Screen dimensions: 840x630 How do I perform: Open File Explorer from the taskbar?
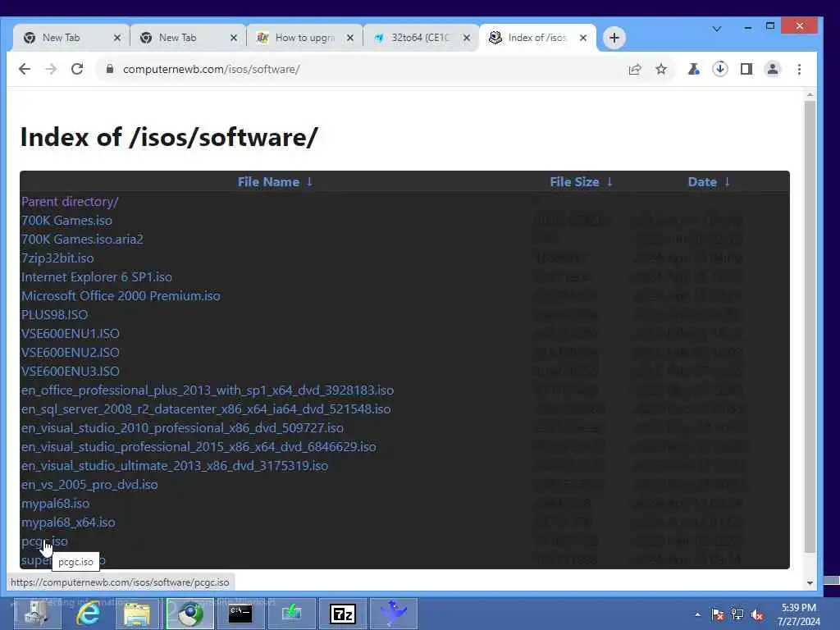pyautogui.click(x=138, y=614)
